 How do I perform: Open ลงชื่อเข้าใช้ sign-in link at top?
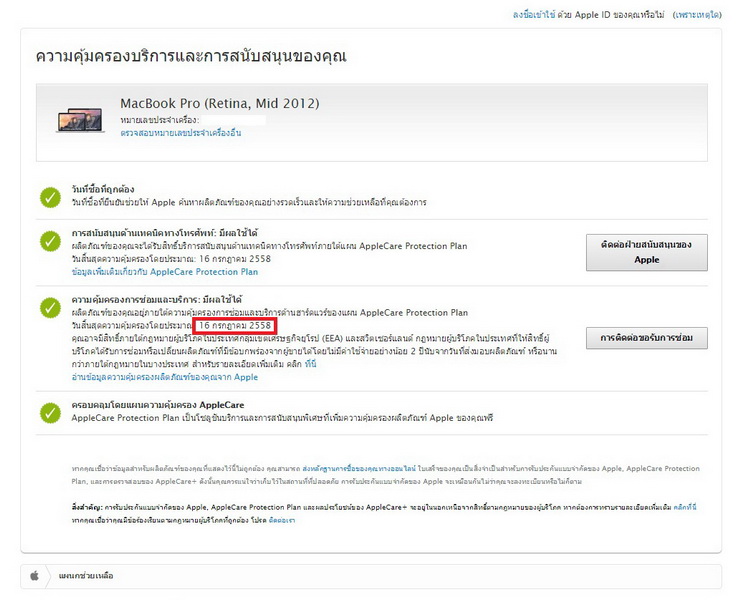[534, 15]
